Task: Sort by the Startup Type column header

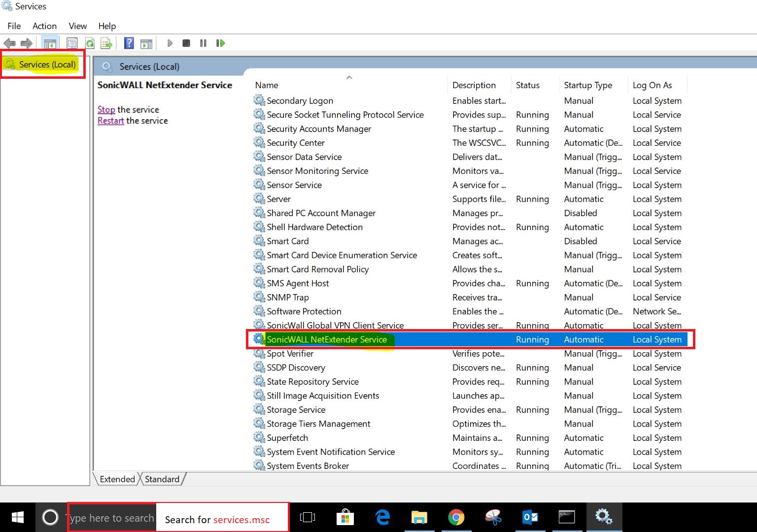Action: (x=588, y=85)
